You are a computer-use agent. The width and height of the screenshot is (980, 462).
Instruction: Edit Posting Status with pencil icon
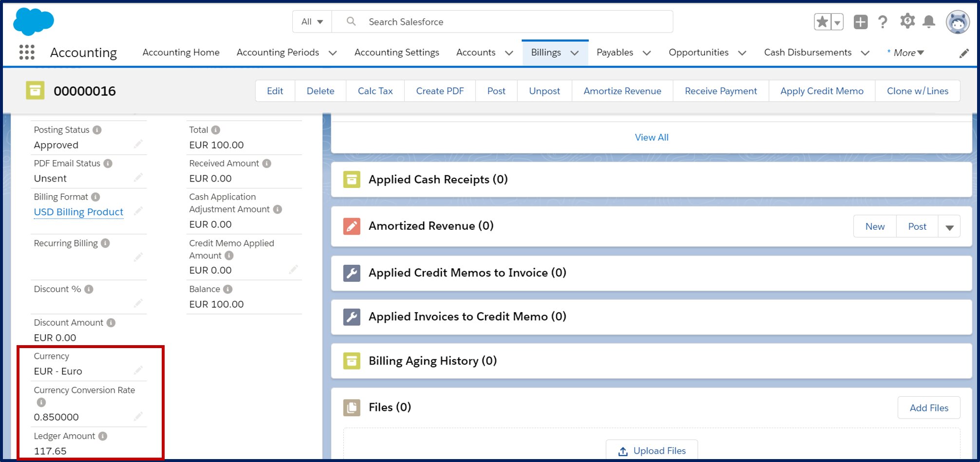[138, 144]
